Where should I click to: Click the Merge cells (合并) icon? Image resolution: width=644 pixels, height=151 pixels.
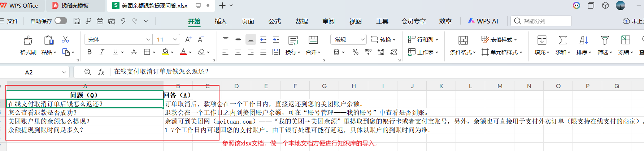click(313, 40)
